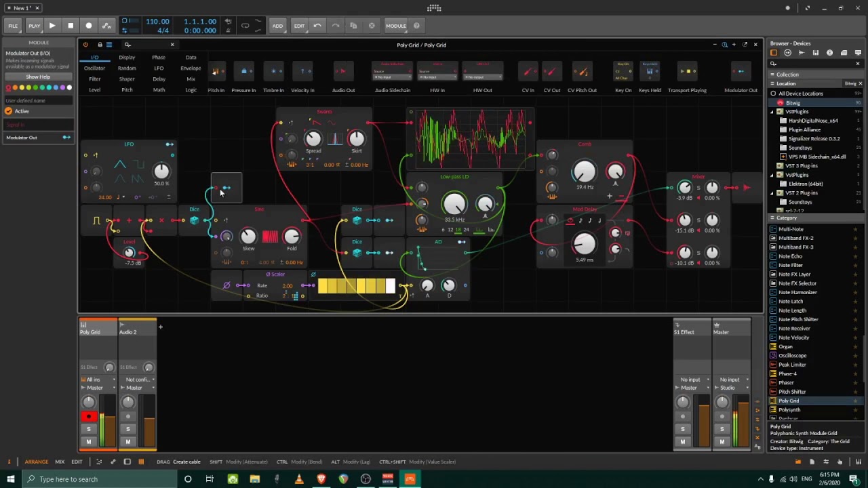Click the Windows Start button
This screenshot has height=488, width=868.
click(x=11, y=479)
